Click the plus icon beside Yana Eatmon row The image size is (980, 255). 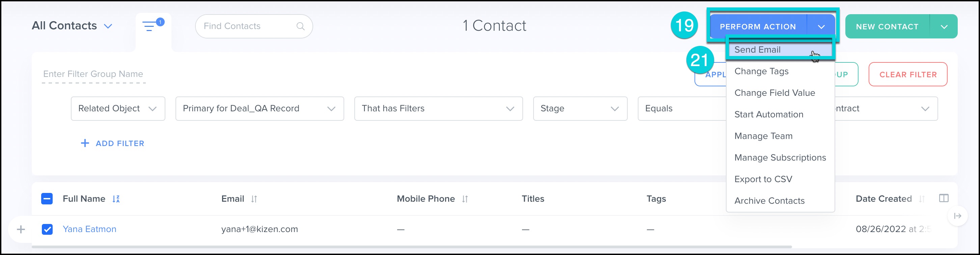21,229
